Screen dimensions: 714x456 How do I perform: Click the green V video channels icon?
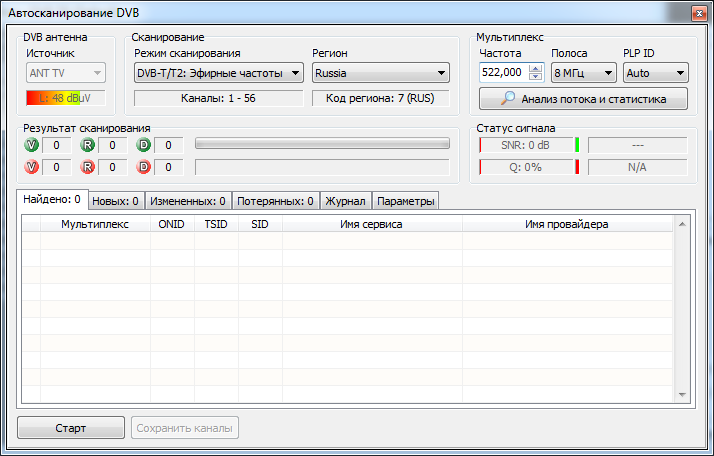32,146
